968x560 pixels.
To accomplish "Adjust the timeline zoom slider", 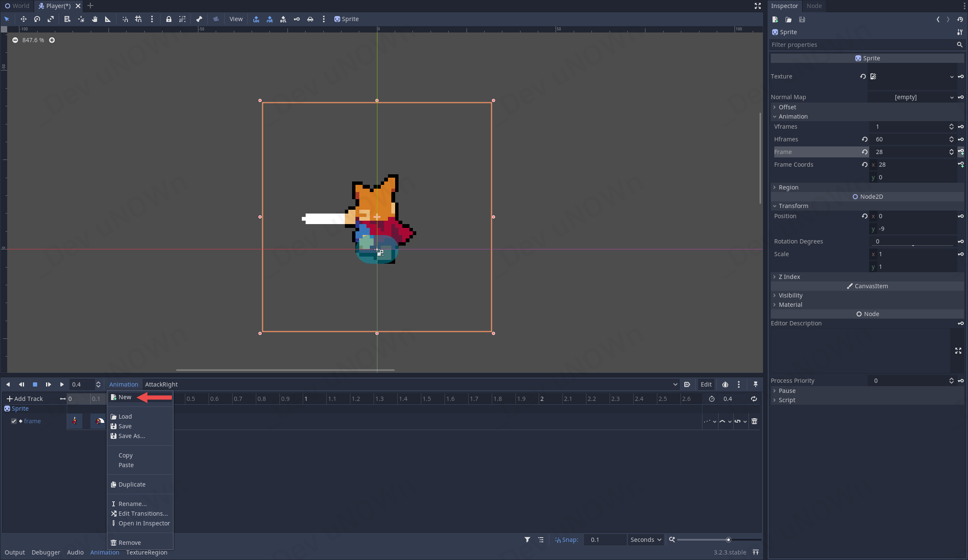I will 728,540.
